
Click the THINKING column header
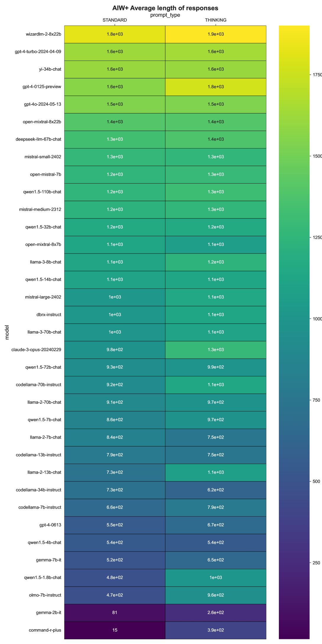[216, 20]
